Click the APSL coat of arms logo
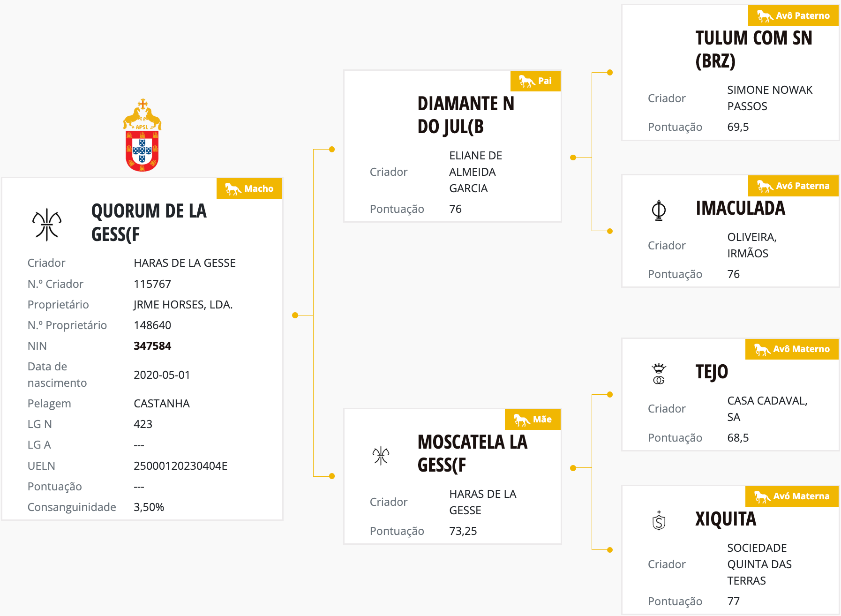Image resolution: width=841 pixels, height=616 pixels. pyautogui.click(x=142, y=135)
